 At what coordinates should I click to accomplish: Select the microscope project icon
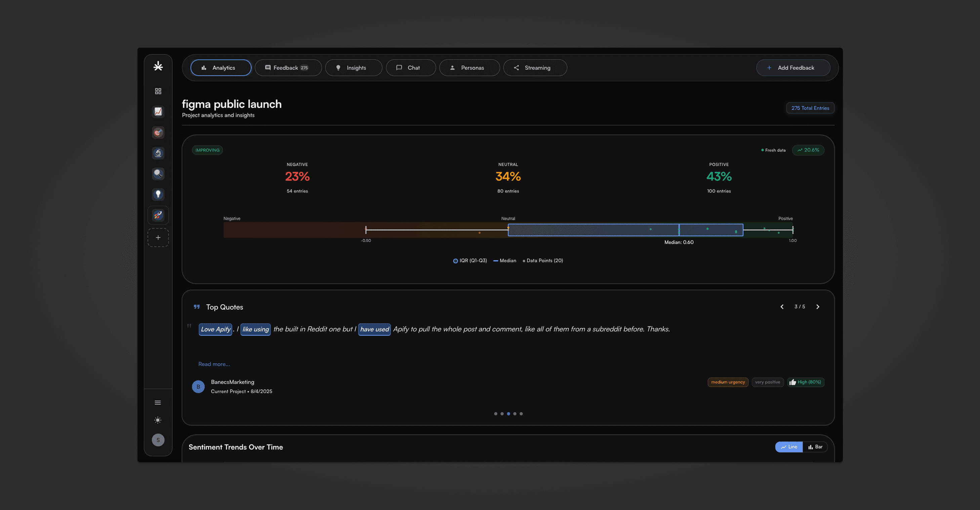158,153
